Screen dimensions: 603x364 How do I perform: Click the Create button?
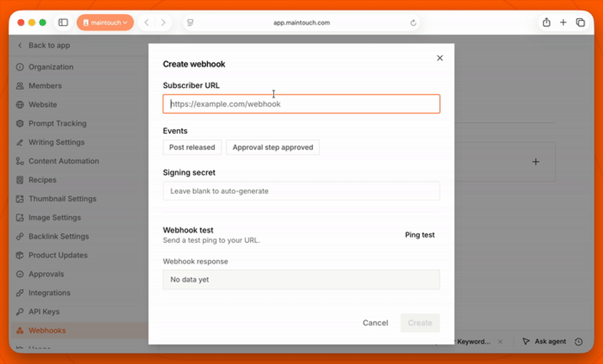click(x=420, y=323)
